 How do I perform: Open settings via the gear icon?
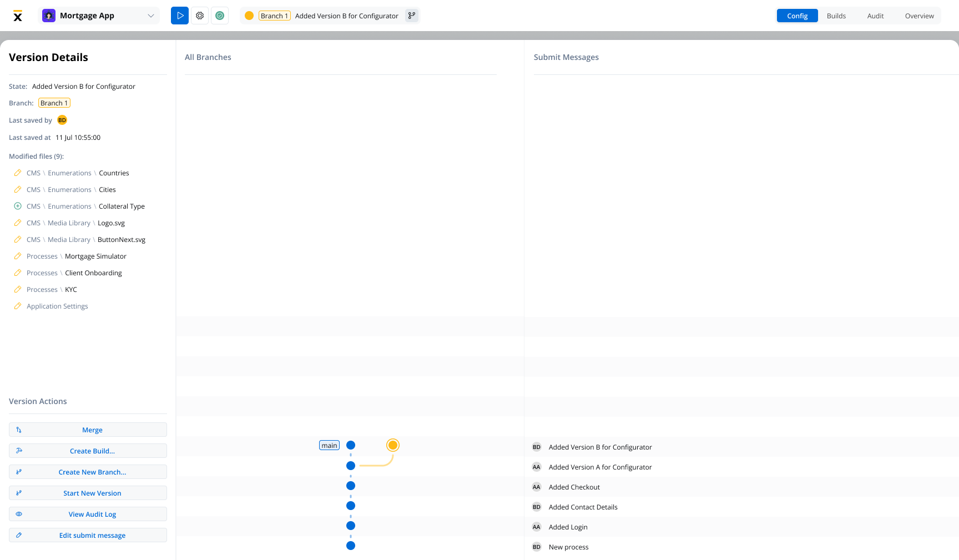200,16
